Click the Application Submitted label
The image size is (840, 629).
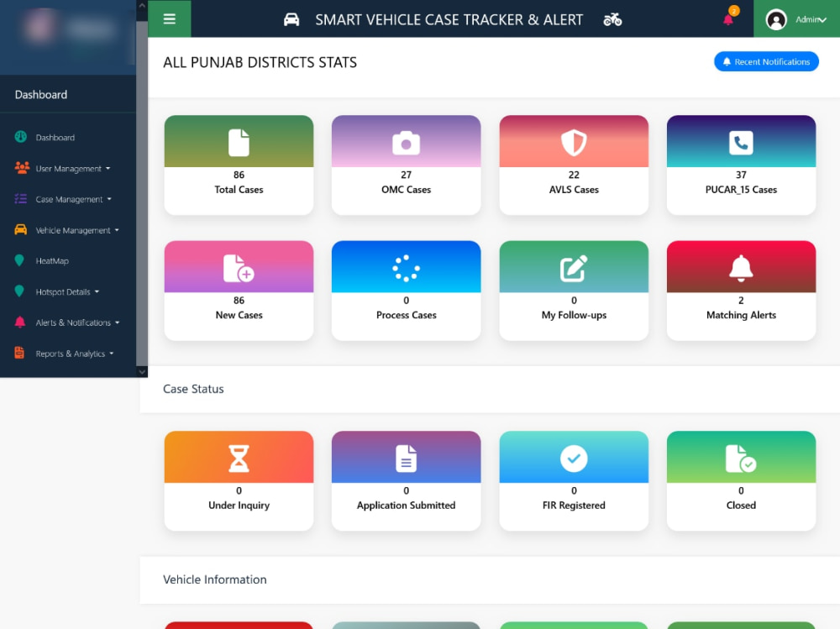pyautogui.click(x=406, y=506)
